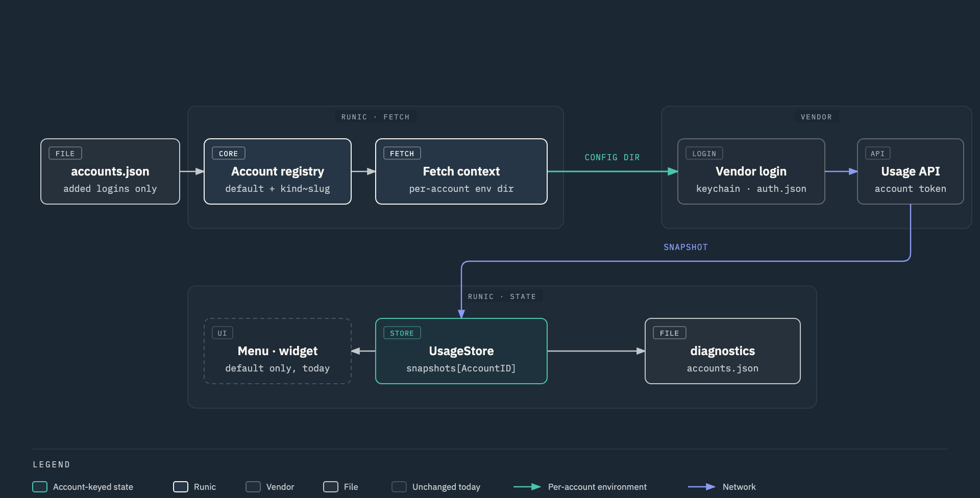
Task: Click the Per-account environment legend arrow
Action: pyautogui.click(x=527, y=487)
